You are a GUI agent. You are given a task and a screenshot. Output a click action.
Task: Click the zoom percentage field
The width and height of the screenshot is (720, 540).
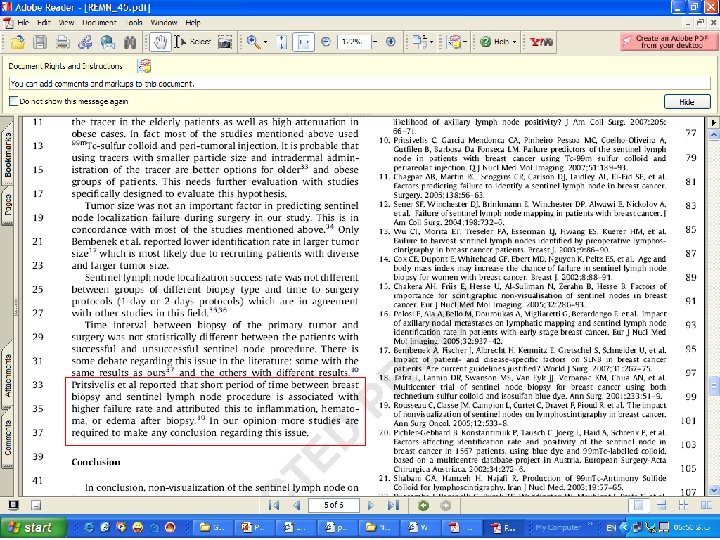tap(353, 42)
